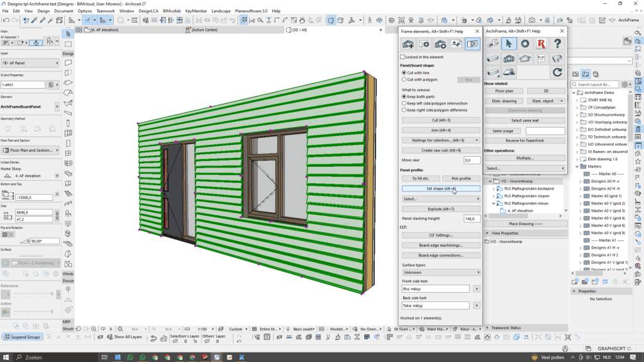
Task: Click the ArchiFrame refresh arrow icon
Action: point(557,72)
